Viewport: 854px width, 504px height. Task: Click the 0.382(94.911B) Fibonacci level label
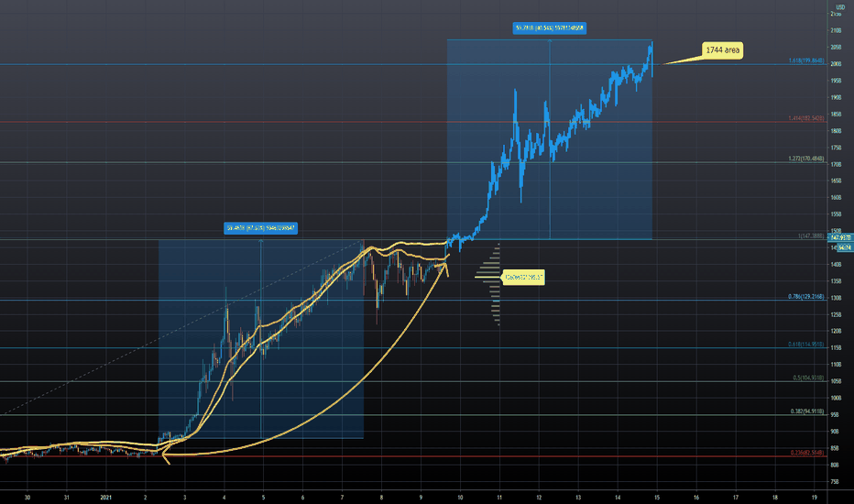click(807, 411)
